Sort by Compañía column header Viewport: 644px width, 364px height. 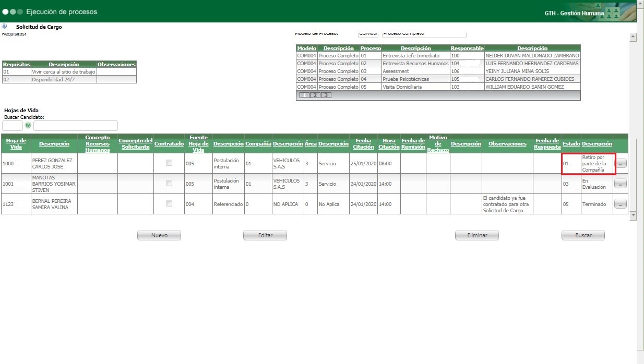[x=258, y=143]
